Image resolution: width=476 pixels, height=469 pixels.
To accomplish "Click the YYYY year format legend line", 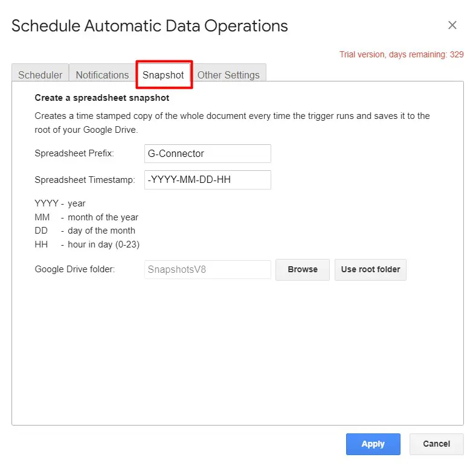I will pyautogui.click(x=60, y=203).
